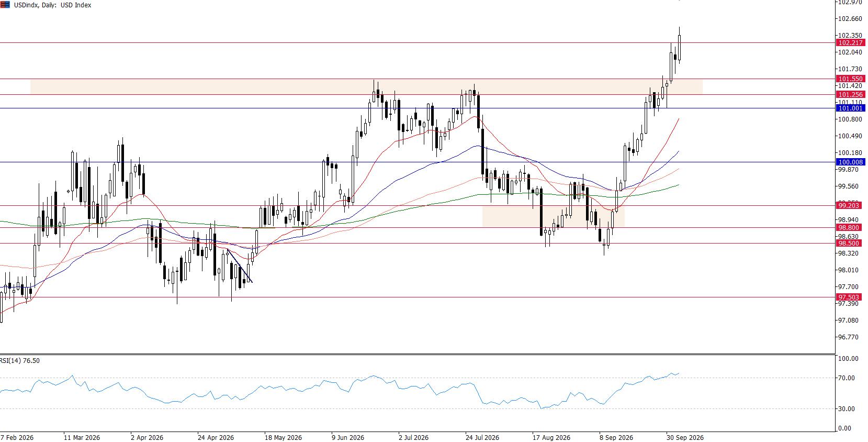Select the blue 100.008 price level label
The height and width of the screenshot is (442, 868).
(x=850, y=162)
